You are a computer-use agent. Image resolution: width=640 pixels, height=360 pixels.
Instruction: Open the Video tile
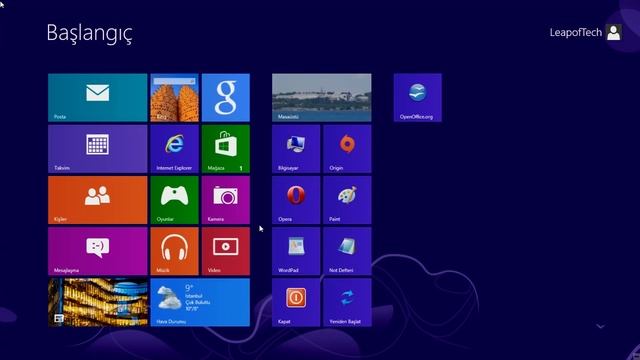tap(226, 251)
